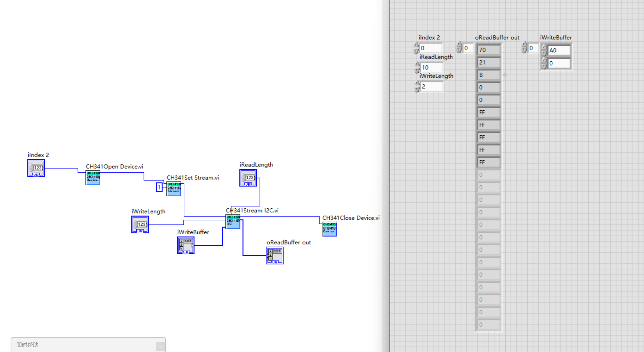This screenshot has width=644, height=352.
Task: Click oReadBuffer element showing B
Action: point(489,75)
